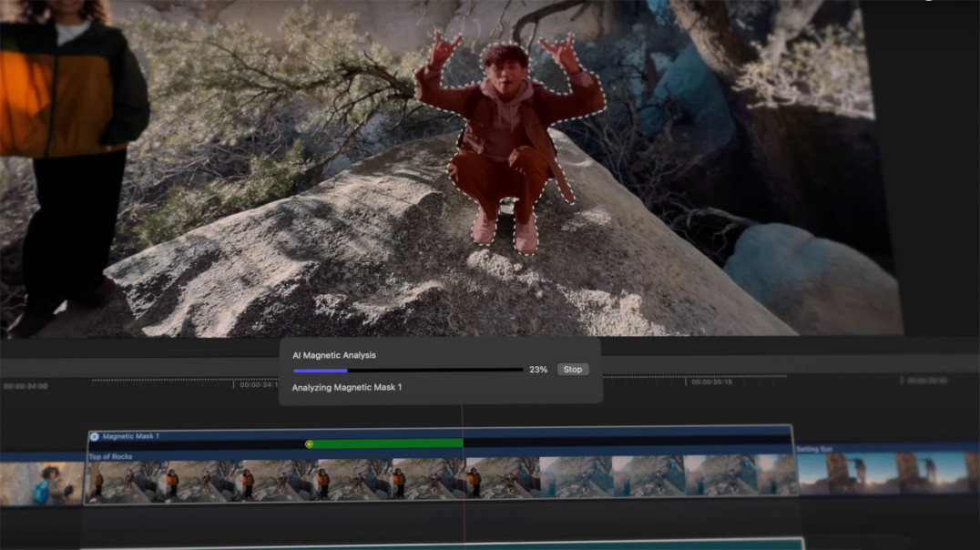Click the 23% progress value
The width and height of the screenshot is (980, 550).
[538, 370]
